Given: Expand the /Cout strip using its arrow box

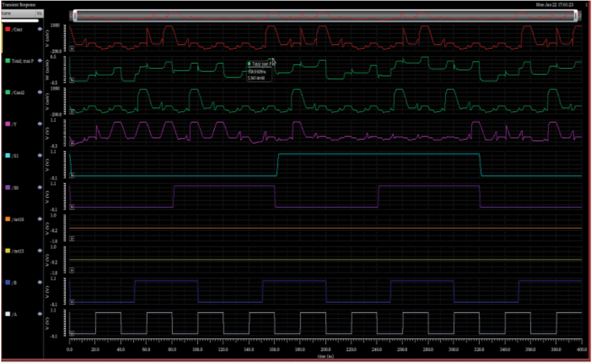Looking at the screenshot, I should (x=72, y=49).
